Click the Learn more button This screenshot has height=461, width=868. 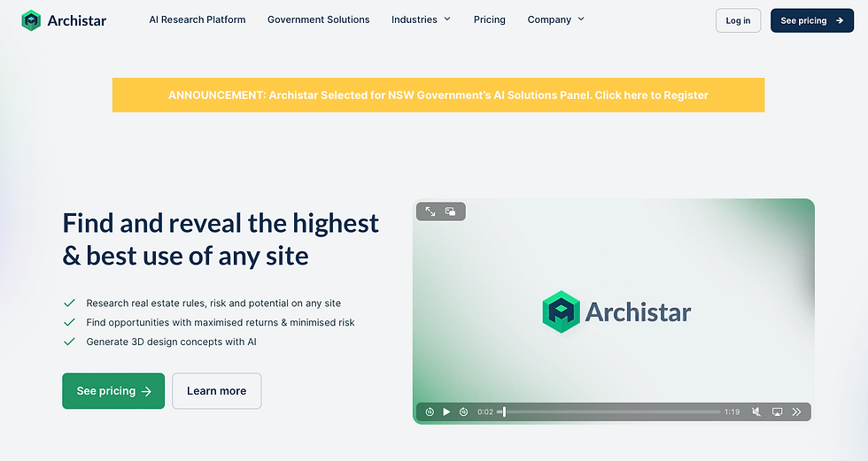216,391
